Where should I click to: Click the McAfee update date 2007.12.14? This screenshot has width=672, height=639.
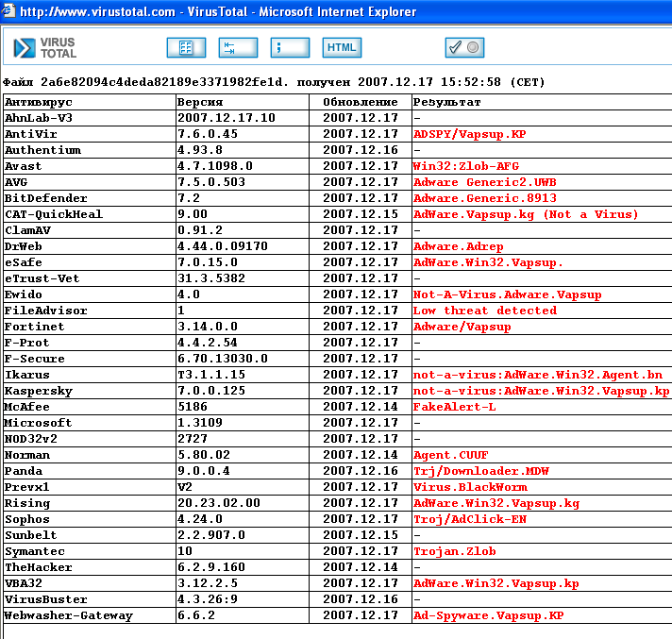coord(361,407)
